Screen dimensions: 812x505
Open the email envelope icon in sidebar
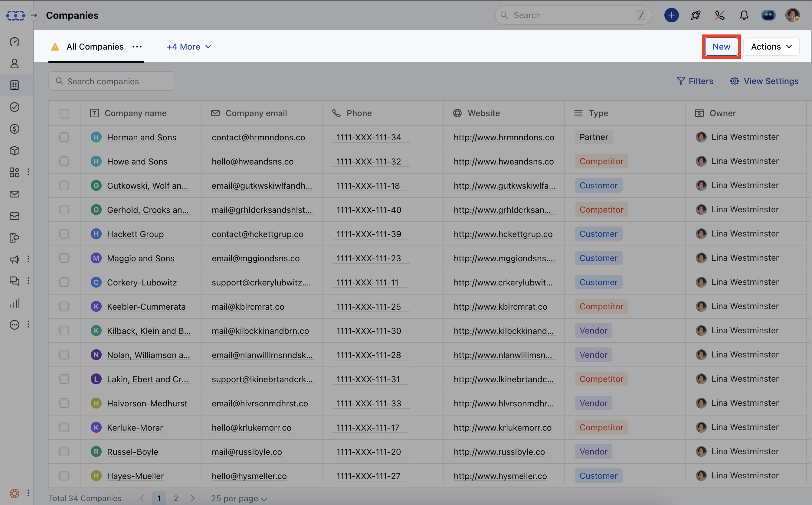(14, 194)
